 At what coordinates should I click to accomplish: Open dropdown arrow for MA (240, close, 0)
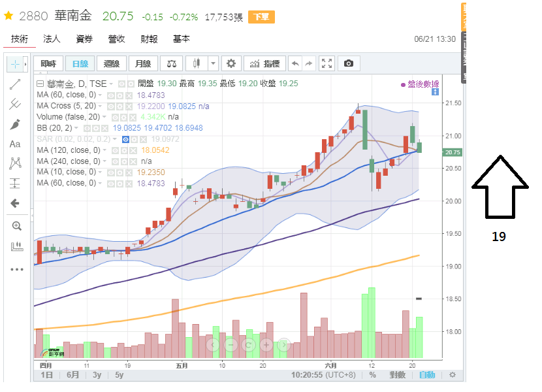[104, 161]
